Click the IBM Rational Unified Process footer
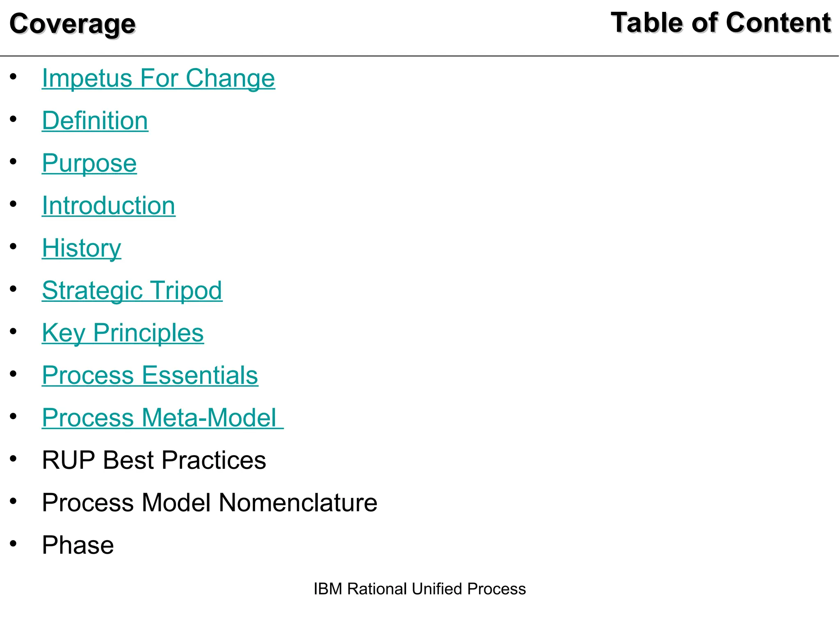Viewport: 840px width, 630px height. 420,589
